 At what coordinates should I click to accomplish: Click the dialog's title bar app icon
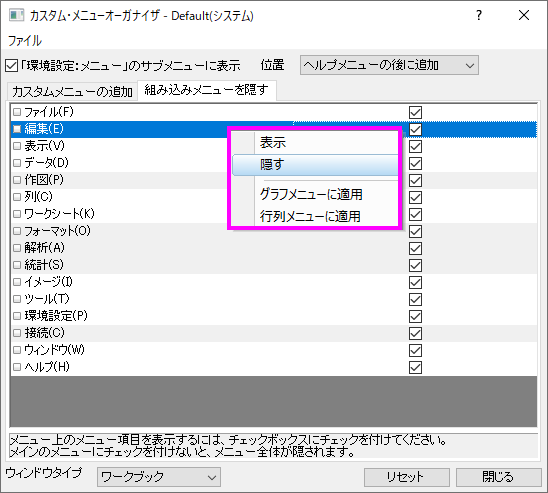pyautogui.click(x=16, y=15)
